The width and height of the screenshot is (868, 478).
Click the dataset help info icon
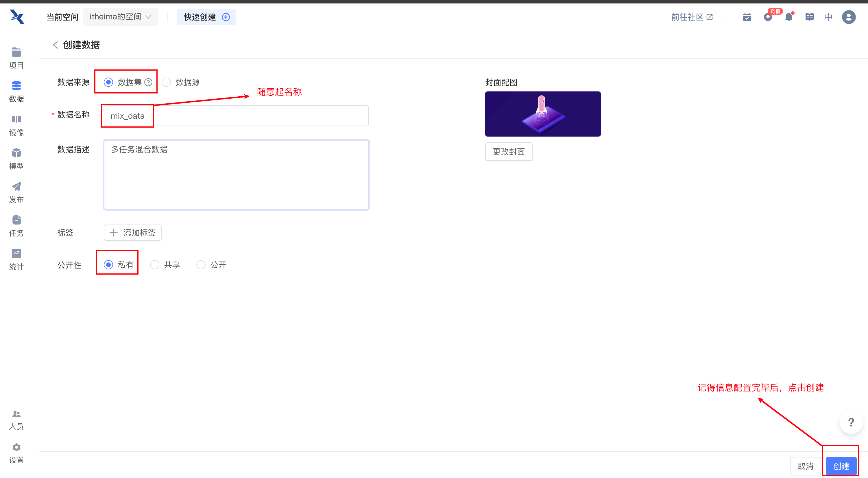pos(148,82)
